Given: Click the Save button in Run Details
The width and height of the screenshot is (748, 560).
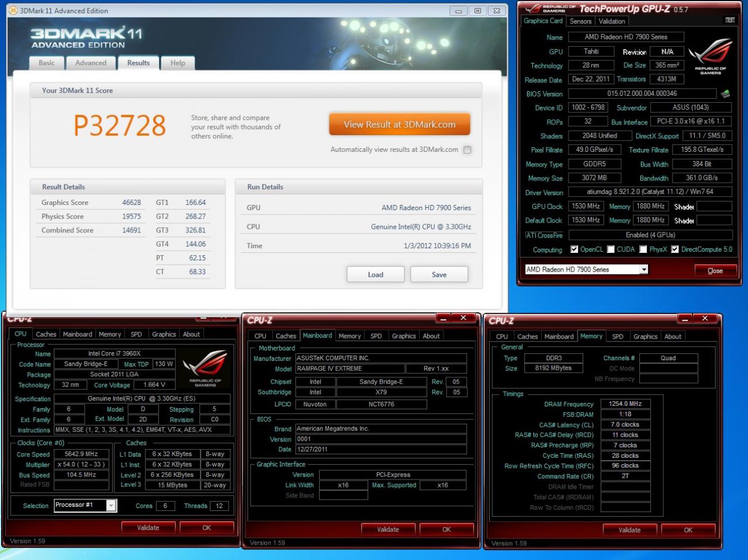Looking at the screenshot, I should (x=439, y=274).
